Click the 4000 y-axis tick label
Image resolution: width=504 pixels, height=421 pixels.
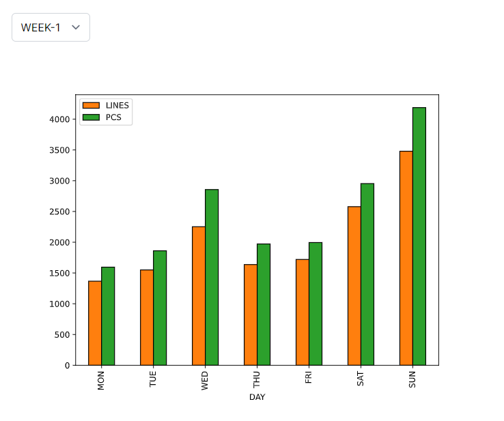(59, 119)
